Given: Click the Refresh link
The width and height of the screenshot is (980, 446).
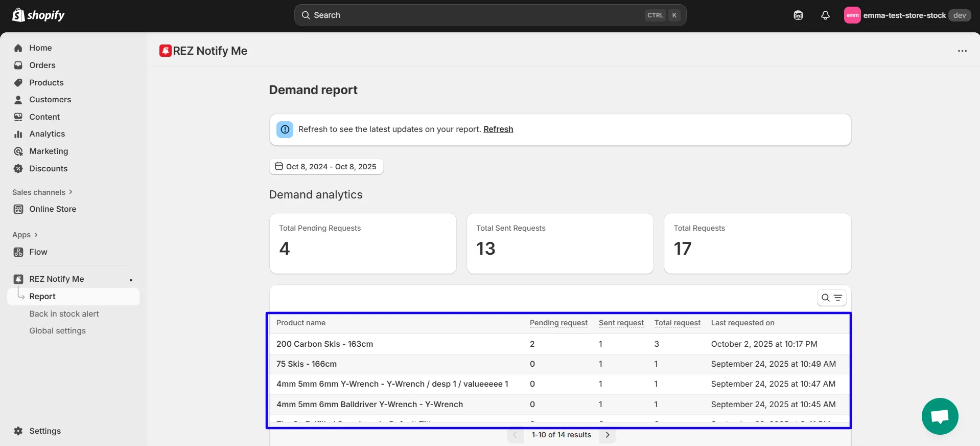Looking at the screenshot, I should pyautogui.click(x=498, y=129).
